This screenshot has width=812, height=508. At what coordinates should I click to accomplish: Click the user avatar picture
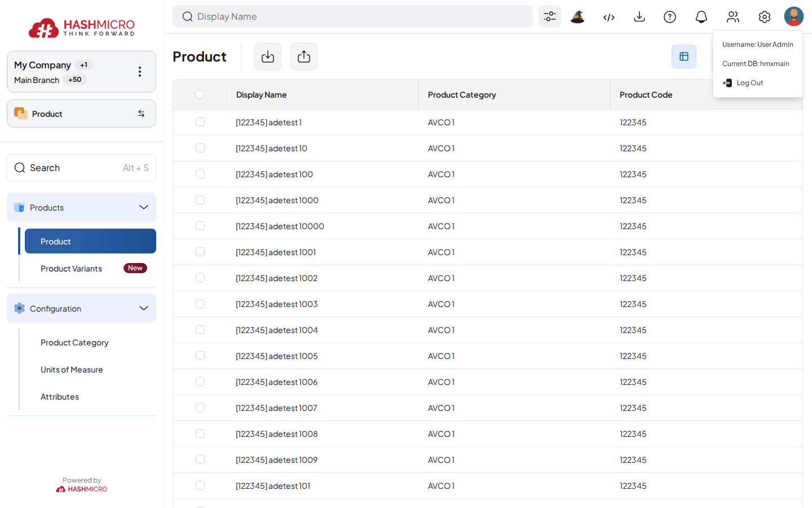coord(794,16)
